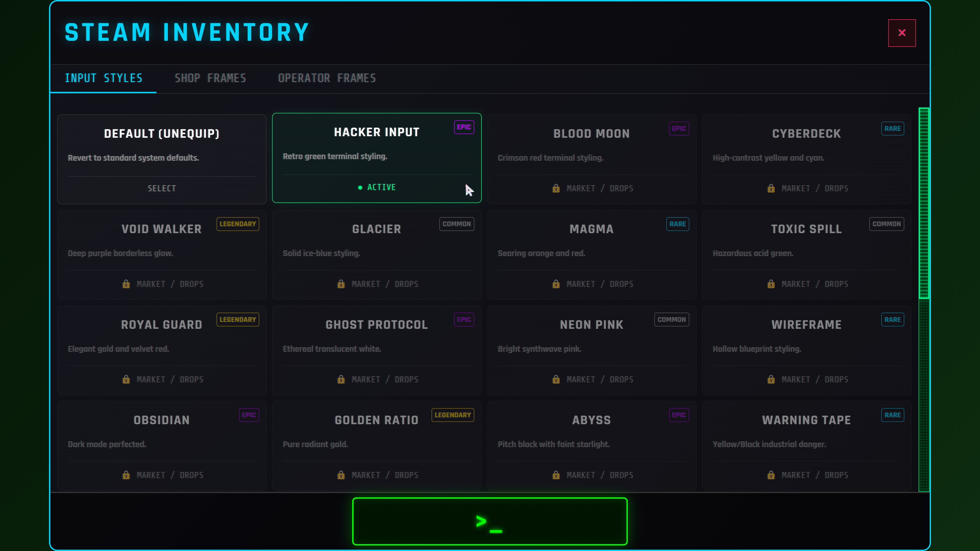
Task: Click the lock icon on Magma card
Action: click(556, 284)
